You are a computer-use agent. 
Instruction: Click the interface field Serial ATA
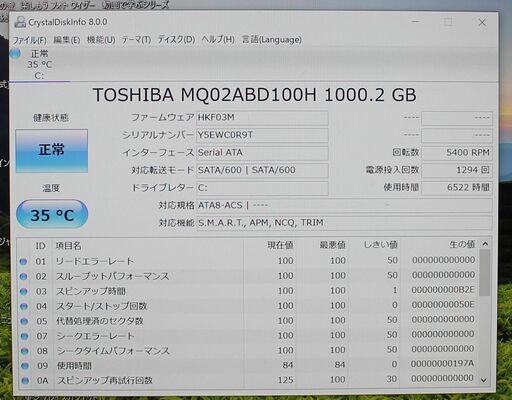[262, 153]
